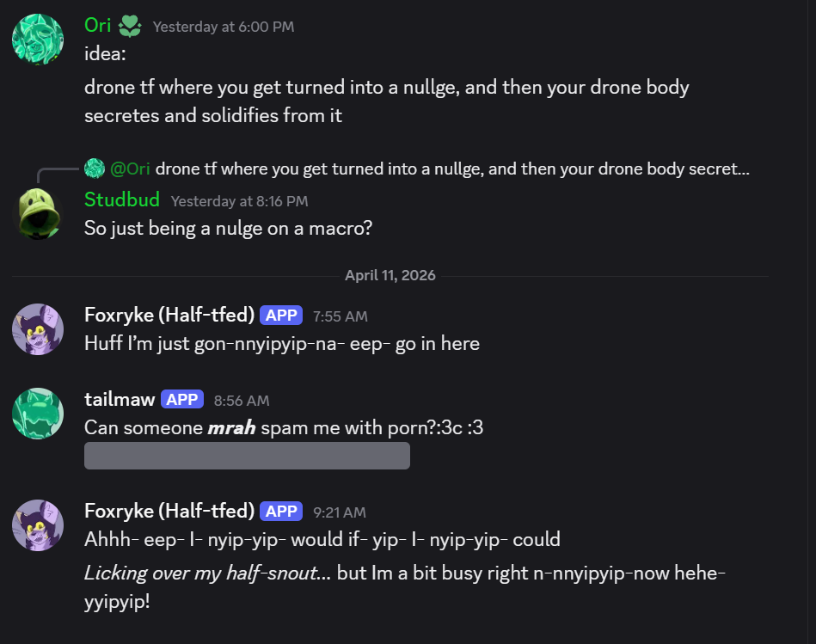816x644 pixels.
Task: Click the tailmaw username
Action: tap(120, 399)
